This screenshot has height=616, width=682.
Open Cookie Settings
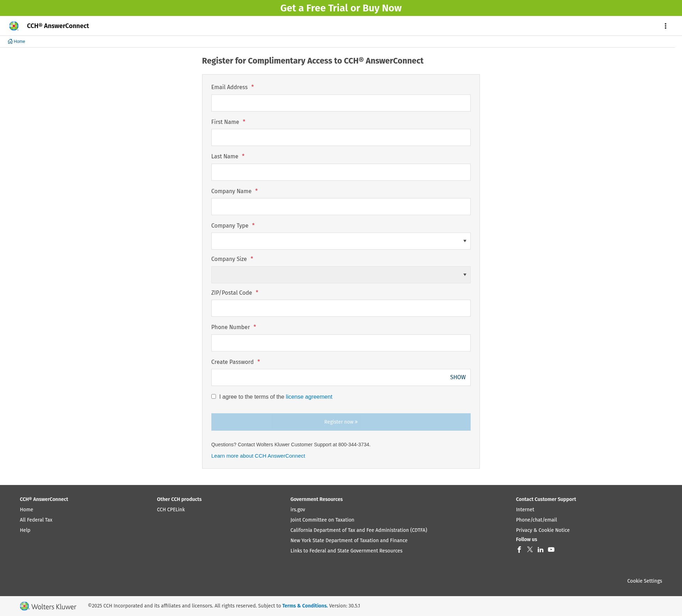click(644, 581)
